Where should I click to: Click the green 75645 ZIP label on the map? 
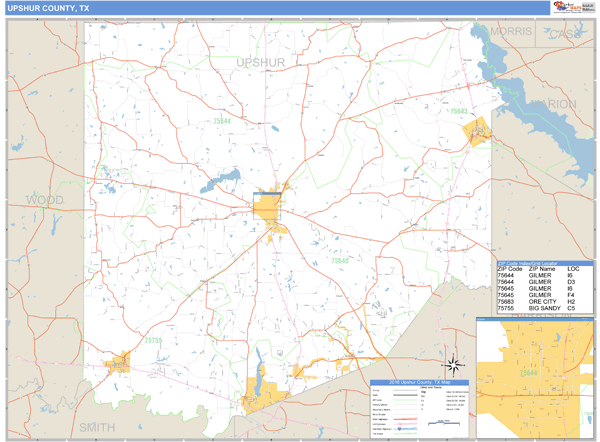coord(340,261)
